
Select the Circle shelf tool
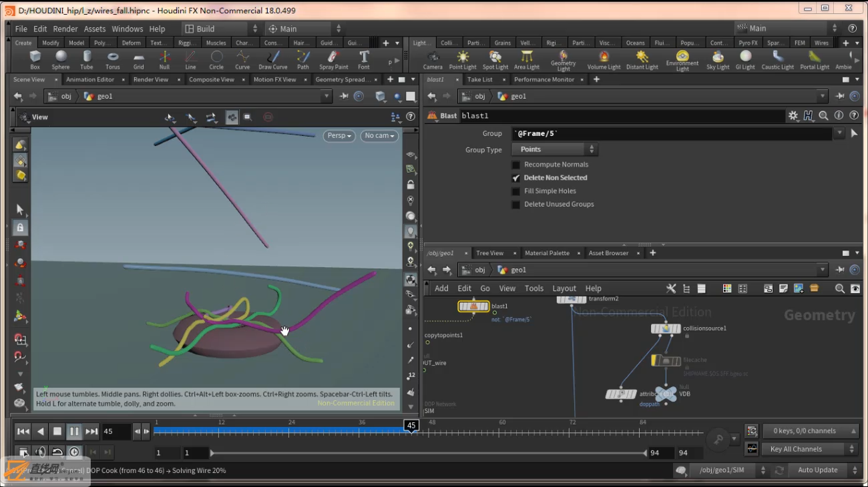(x=216, y=59)
